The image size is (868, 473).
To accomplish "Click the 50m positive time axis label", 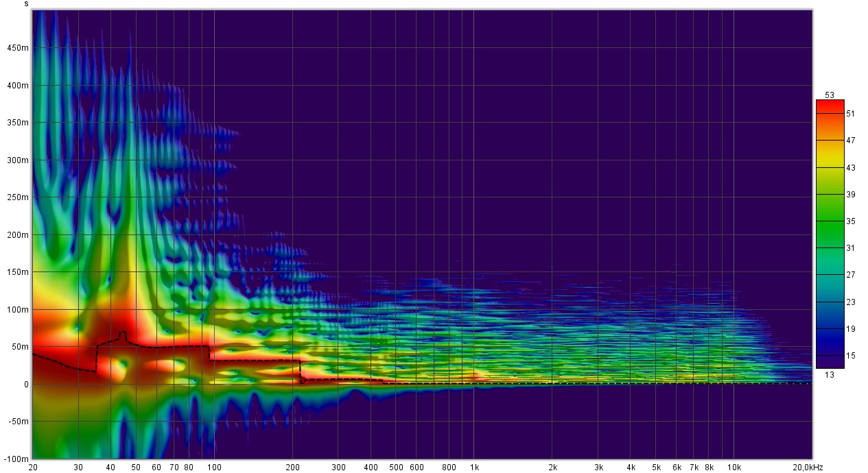I will [x=21, y=347].
